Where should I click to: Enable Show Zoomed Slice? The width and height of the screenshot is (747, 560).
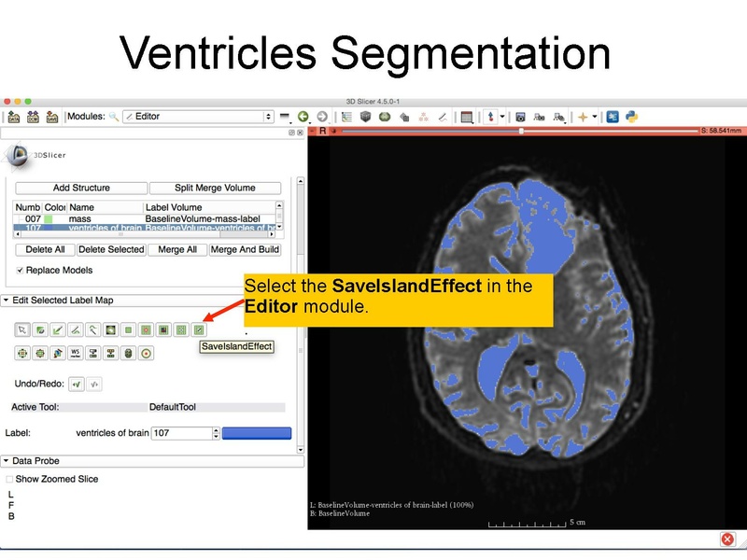point(9,477)
